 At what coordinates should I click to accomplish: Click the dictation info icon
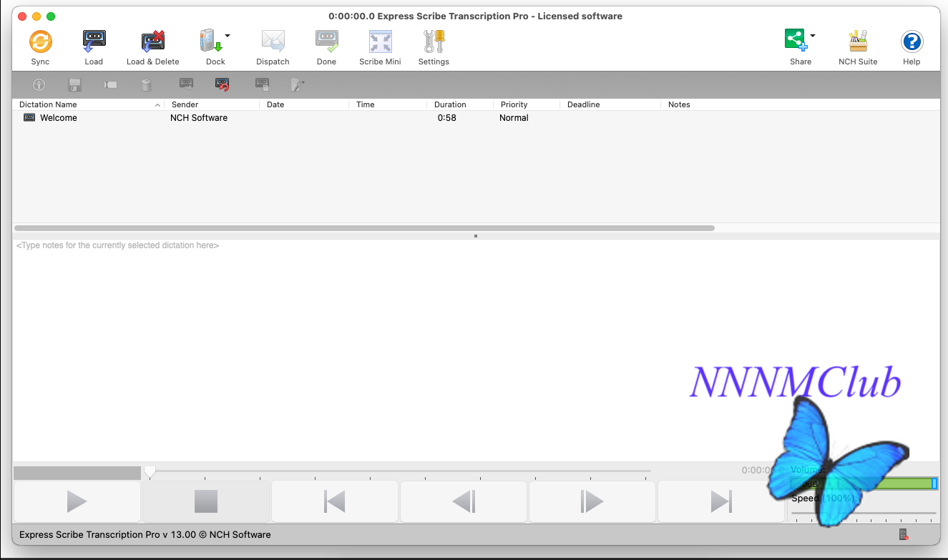[x=39, y=85]
